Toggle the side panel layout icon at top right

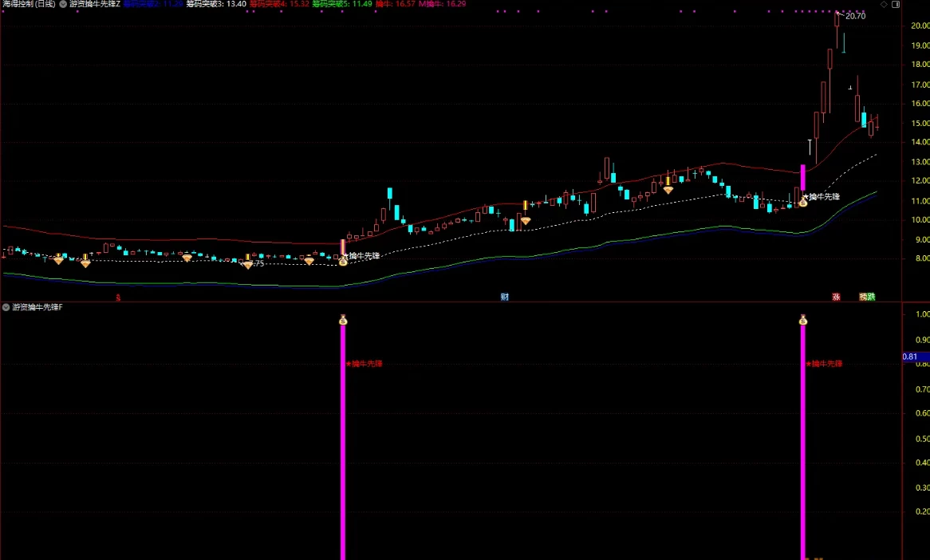pyautogui.click(x=896, y=4)
